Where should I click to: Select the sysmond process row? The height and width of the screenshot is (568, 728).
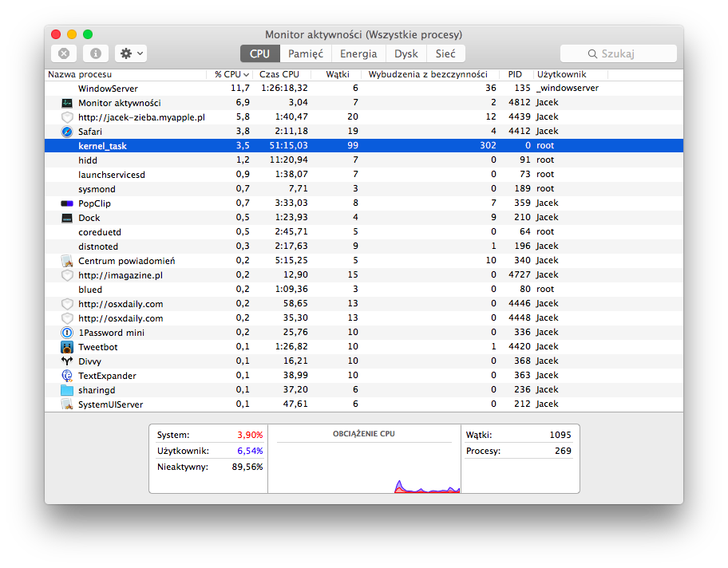pyautogui.click(x=364, y=189)
